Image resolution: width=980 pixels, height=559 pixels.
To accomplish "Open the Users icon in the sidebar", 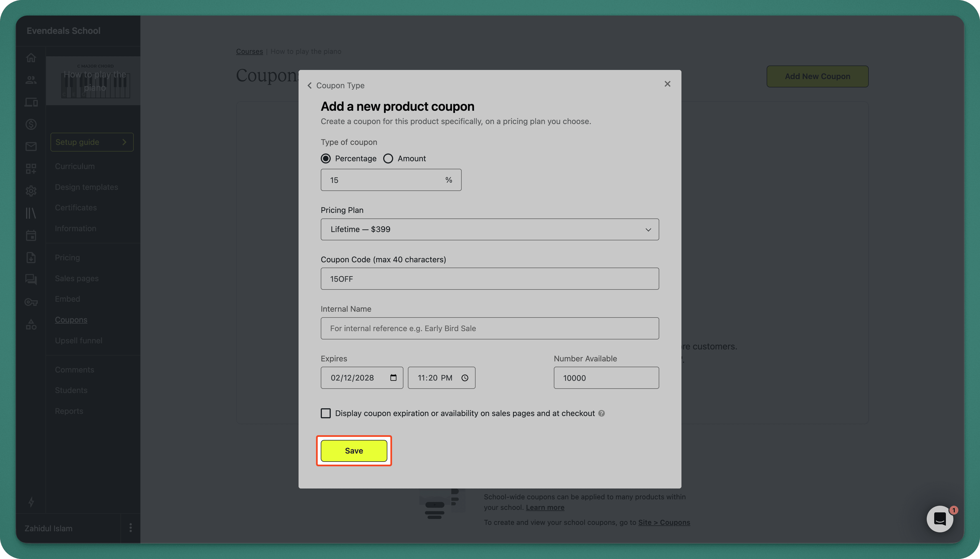I will (31, 80).
